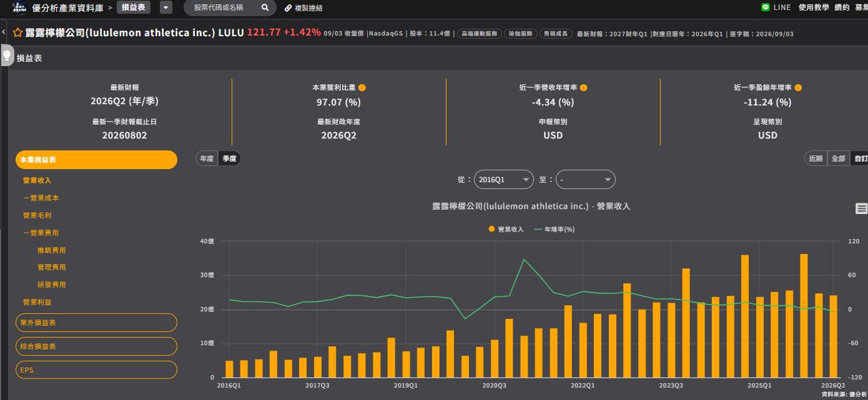Select 管理費用 sub-item
The image size is (868, 400).
(51, 267)
